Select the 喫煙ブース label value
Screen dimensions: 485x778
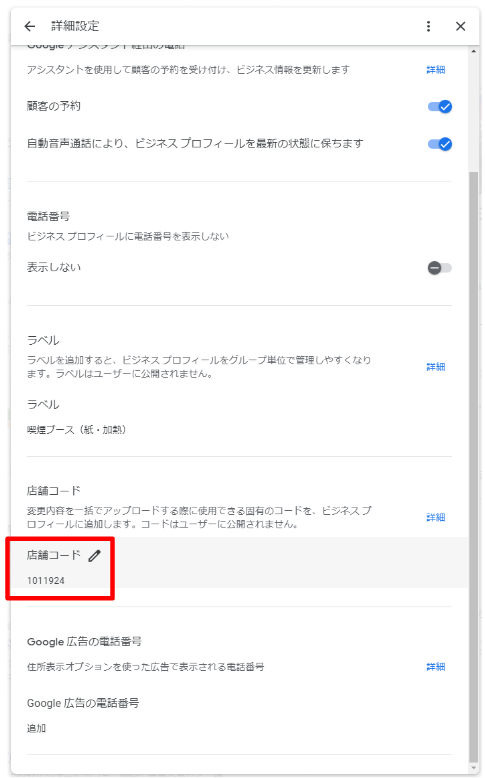point(76,430)
